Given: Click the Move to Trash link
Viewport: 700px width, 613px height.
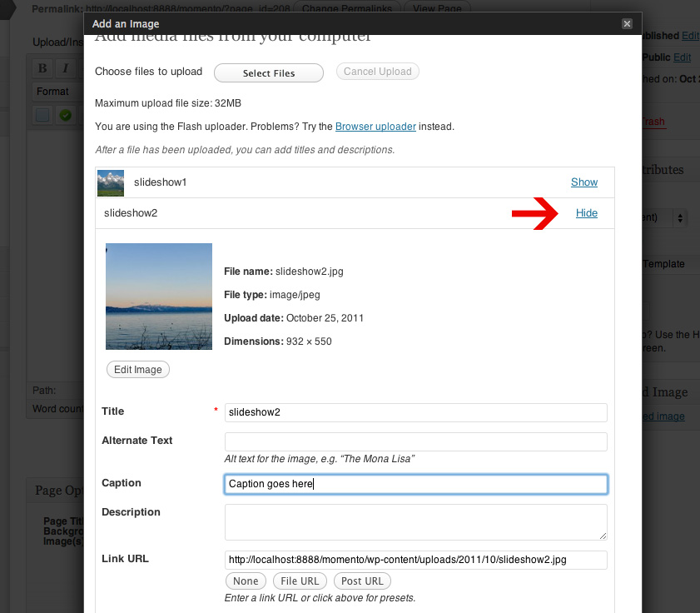Looking at the screenshot, I should click(653, 122).
